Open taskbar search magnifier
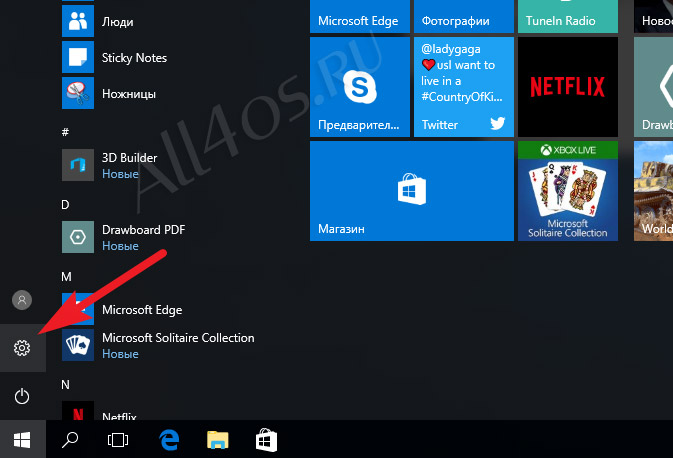The height and width of the screenshot is (458, 673). pos(70,440)
